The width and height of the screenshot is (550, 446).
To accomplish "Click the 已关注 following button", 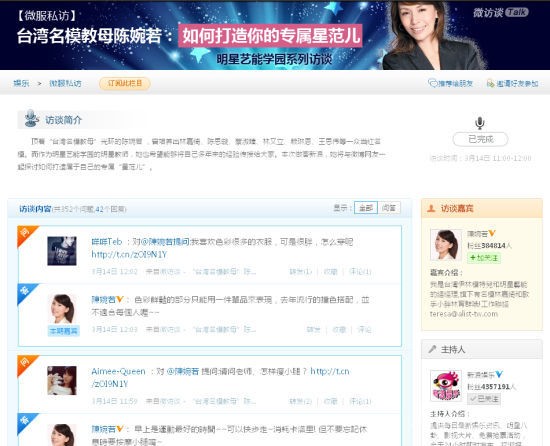I will tap(484, 399).
